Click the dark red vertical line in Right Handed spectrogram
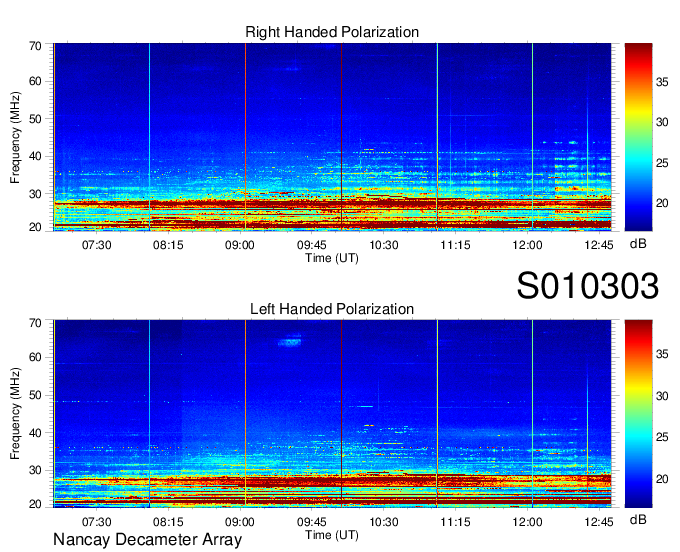This screenshot has width=680, height=552. pos(341,137)
